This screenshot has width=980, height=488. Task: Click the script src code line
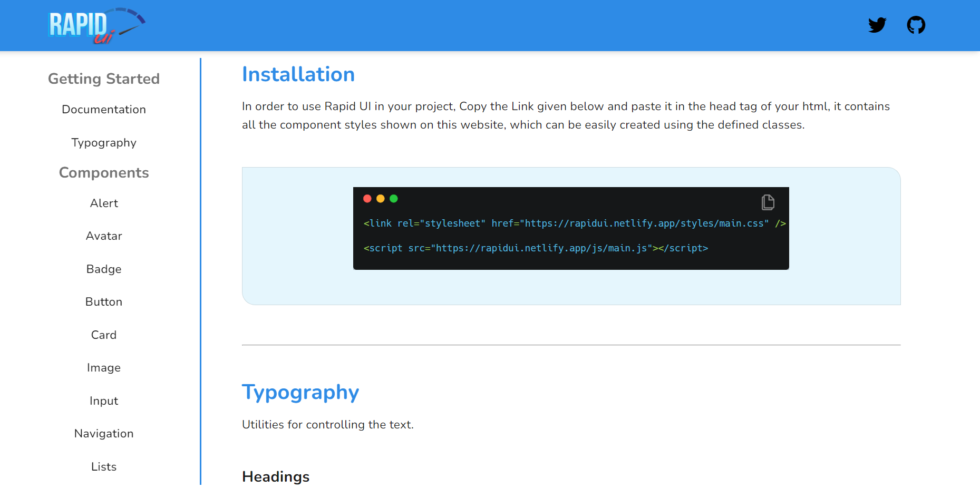point(536,248)
